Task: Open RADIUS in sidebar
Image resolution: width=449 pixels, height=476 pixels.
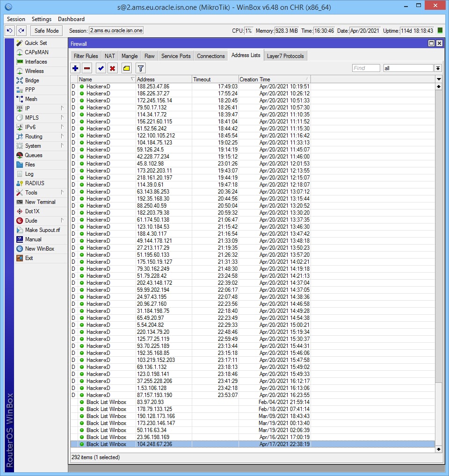Action: (x=41, y=183)
